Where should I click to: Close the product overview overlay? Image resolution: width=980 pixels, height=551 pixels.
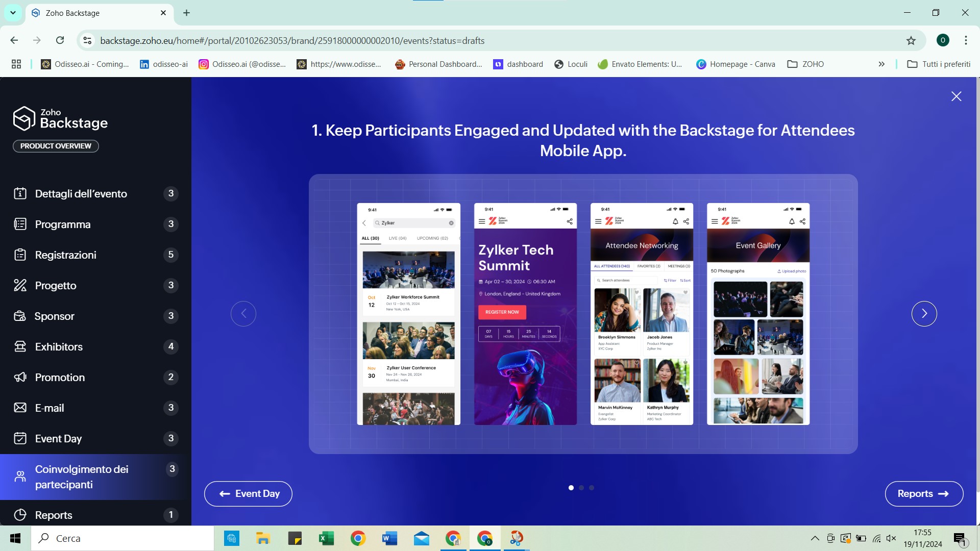pyautogui.click(x=956, y=96)
